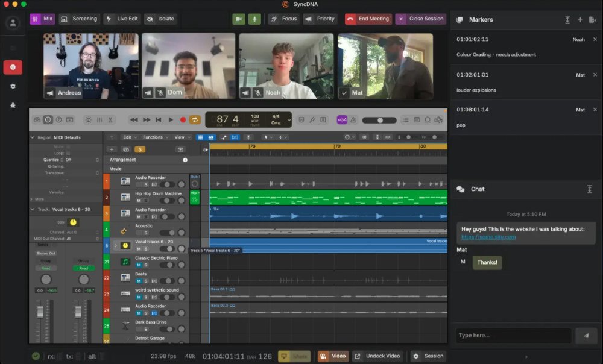
Task: Toggle the orange cycle loop button
Action: click(x=195, y=120)
